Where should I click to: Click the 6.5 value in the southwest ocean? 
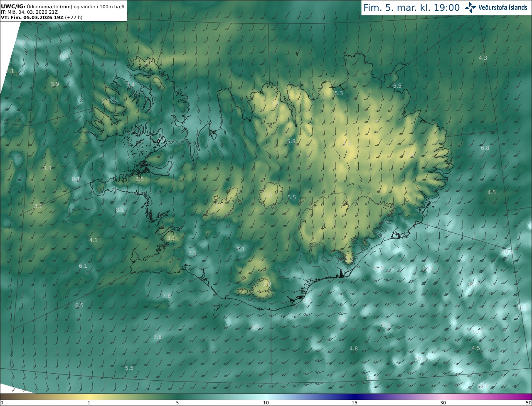[79, 306]
